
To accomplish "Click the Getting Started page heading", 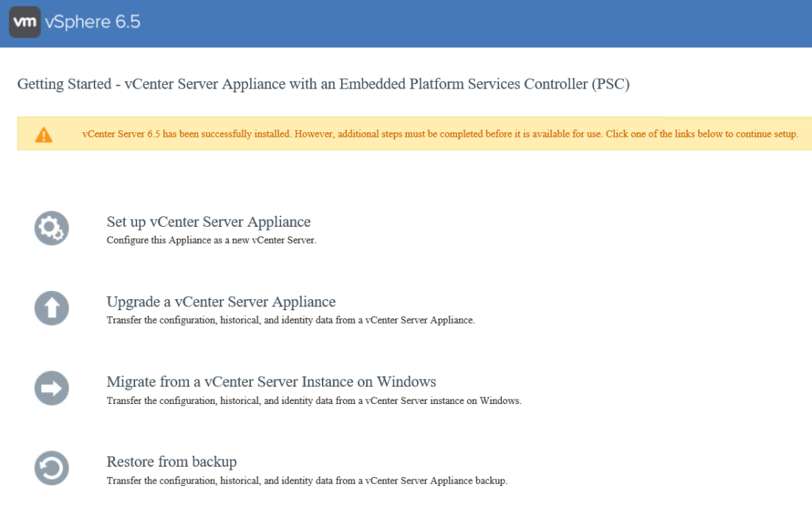I will [323, 83].
